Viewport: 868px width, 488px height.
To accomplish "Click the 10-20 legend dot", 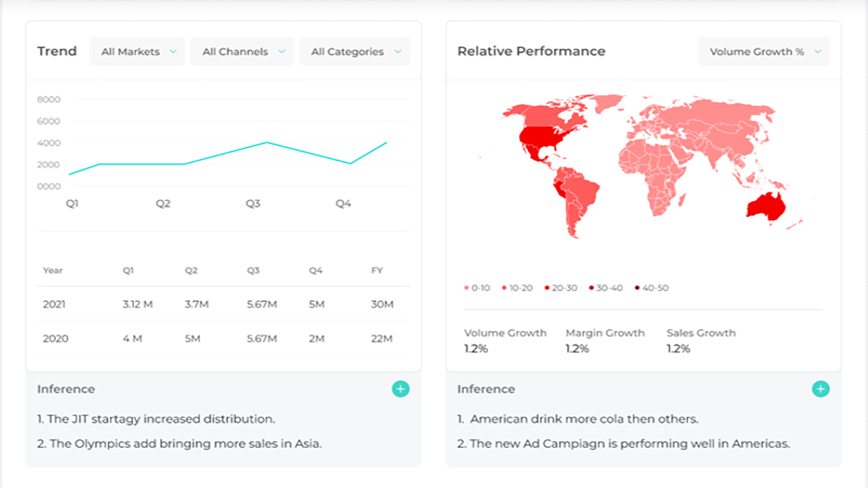I will pyautogui.click(x=505, y=288).
